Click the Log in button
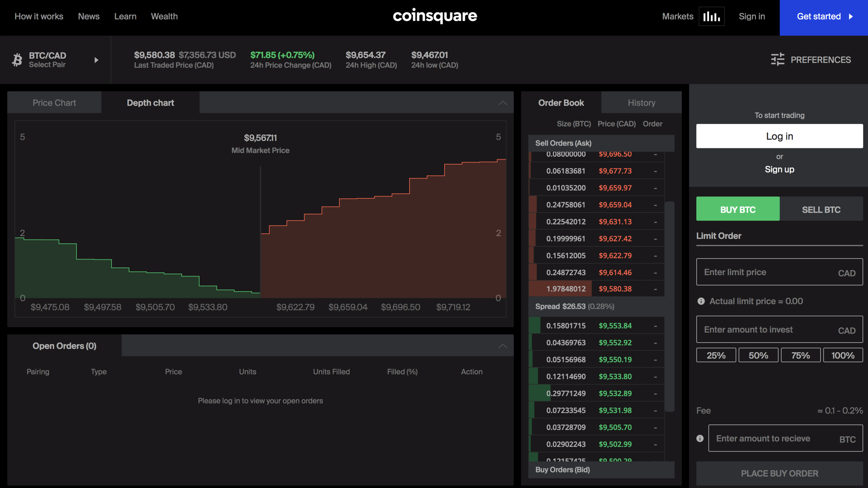The height and width of the screenshot is (488, 868). click(x=779, y=136)
